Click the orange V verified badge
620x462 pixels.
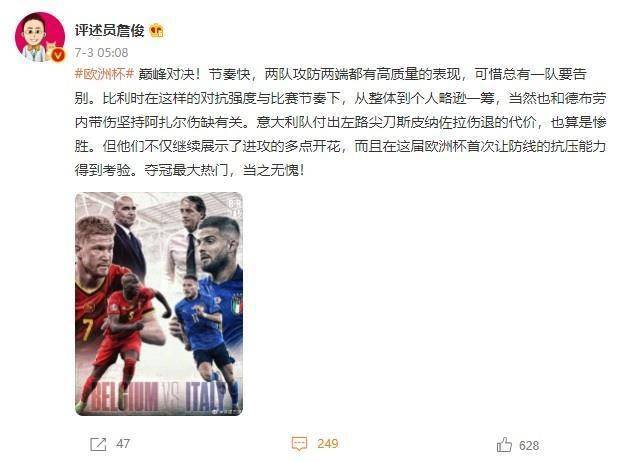(58, 55)
